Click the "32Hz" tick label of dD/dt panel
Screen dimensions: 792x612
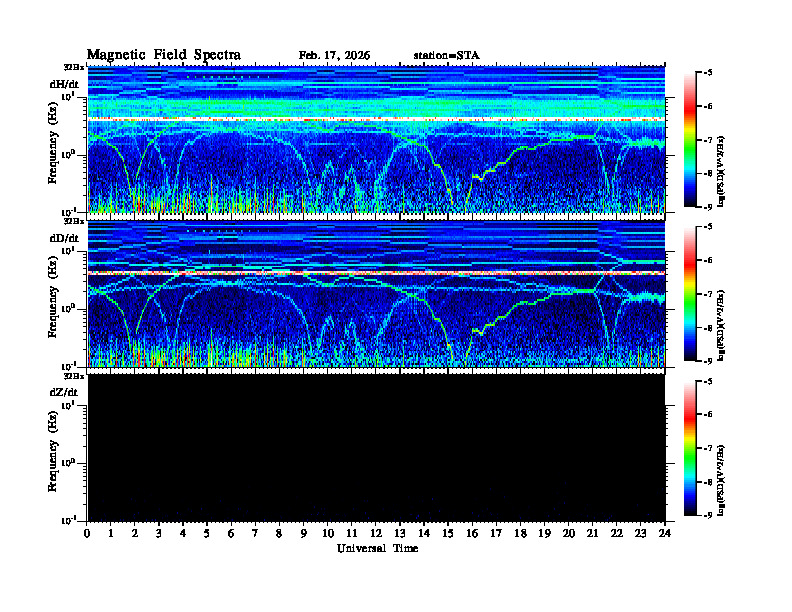[x=73, y=221]
